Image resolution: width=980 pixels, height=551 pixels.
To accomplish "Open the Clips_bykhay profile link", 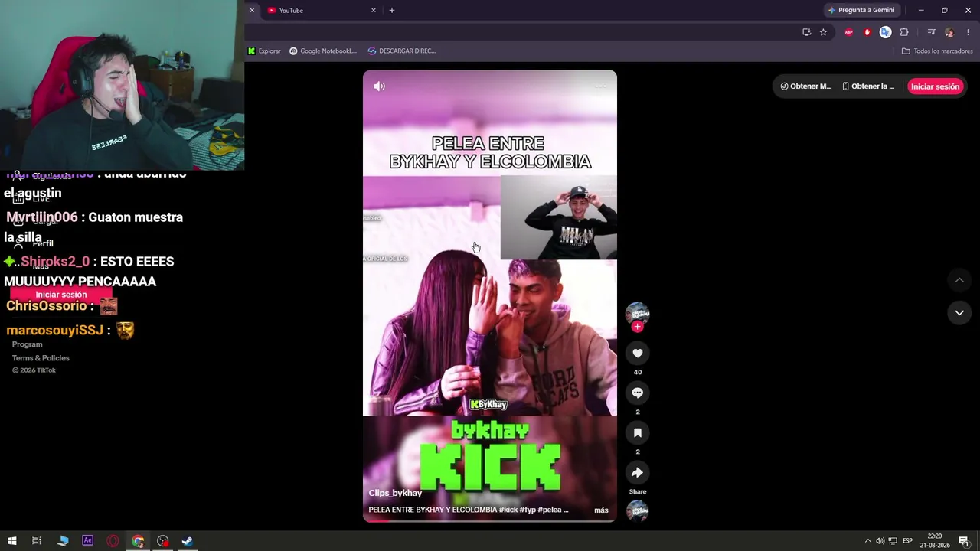I will pos(395,493).
